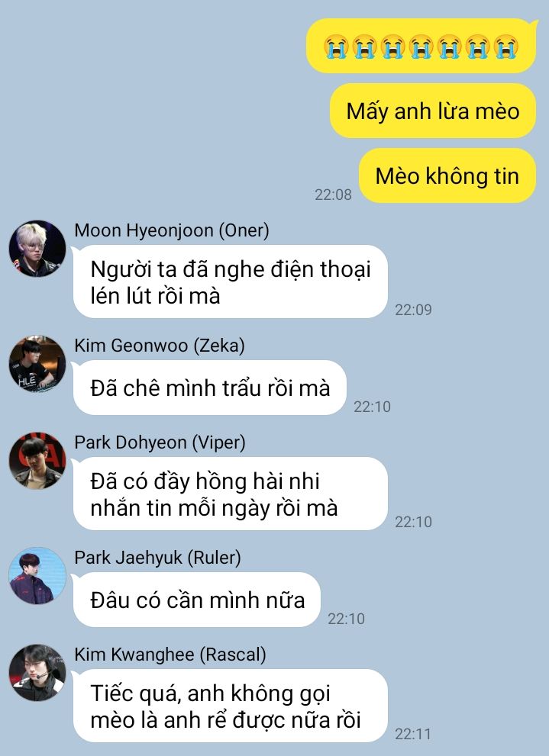Open Moon Hyeonjoon (Oner) profile picture

tap(37, 249)
